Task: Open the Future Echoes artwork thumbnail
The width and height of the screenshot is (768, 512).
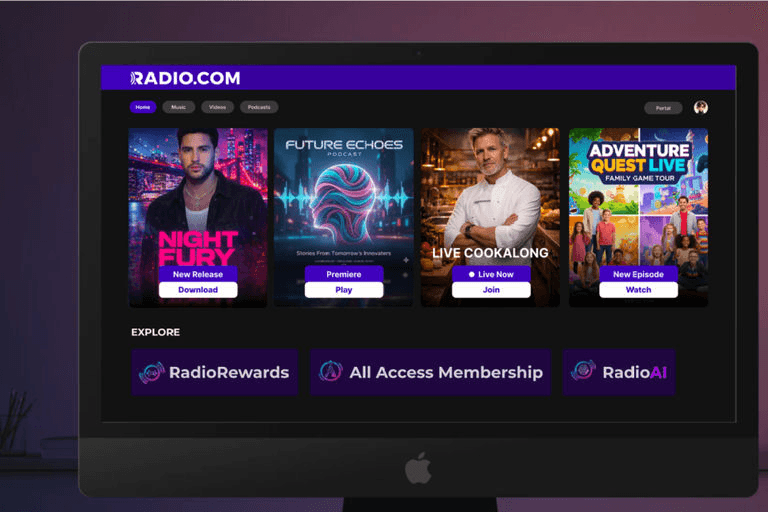Action: 344,218
